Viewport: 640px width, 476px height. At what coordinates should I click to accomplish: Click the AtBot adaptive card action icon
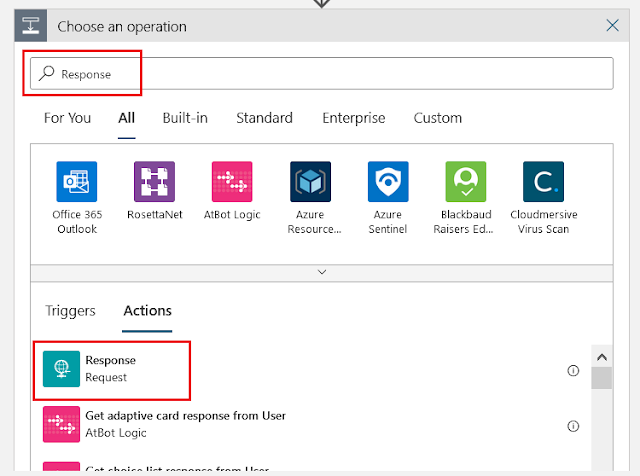(x=61, y=424)
